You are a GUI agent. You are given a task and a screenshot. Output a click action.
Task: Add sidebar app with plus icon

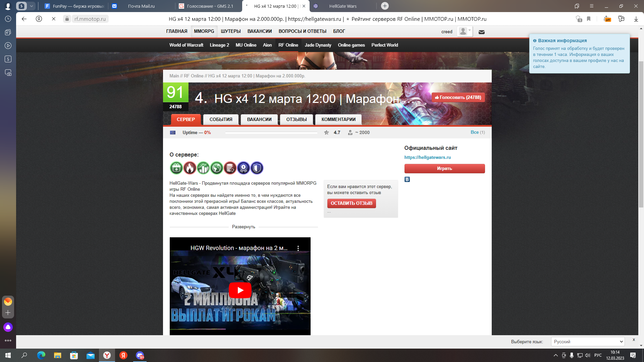tap(8, 313)
